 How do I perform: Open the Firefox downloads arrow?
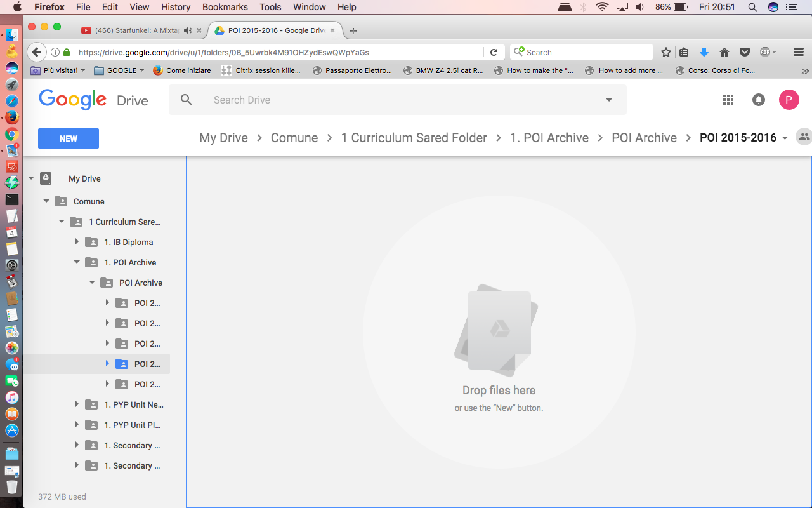click(704, 52)
